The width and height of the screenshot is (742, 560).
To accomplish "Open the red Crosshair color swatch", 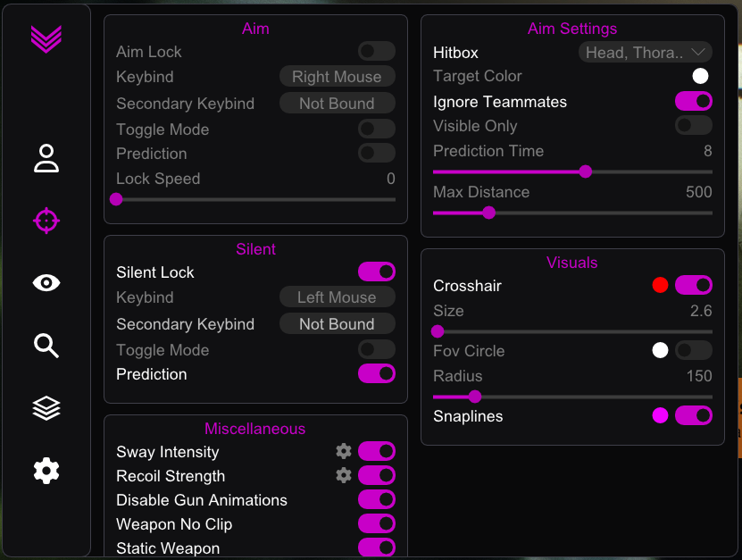I will coord(660,285).
